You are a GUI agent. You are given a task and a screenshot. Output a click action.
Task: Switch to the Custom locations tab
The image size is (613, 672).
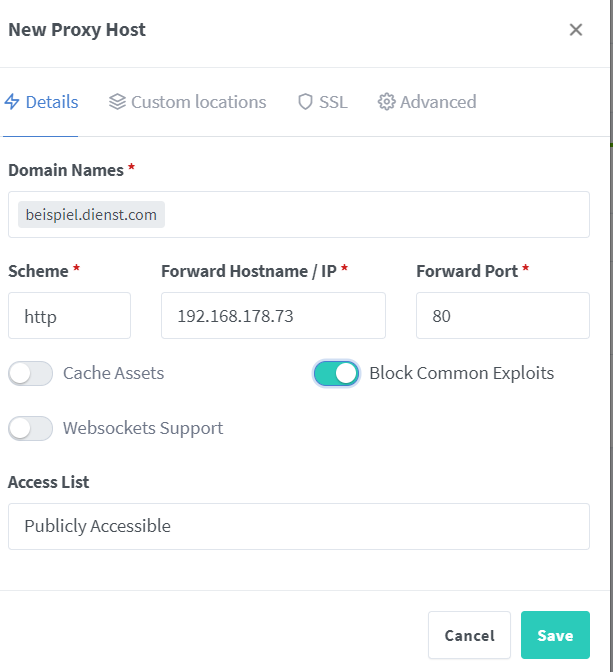(x=187, y=102)
